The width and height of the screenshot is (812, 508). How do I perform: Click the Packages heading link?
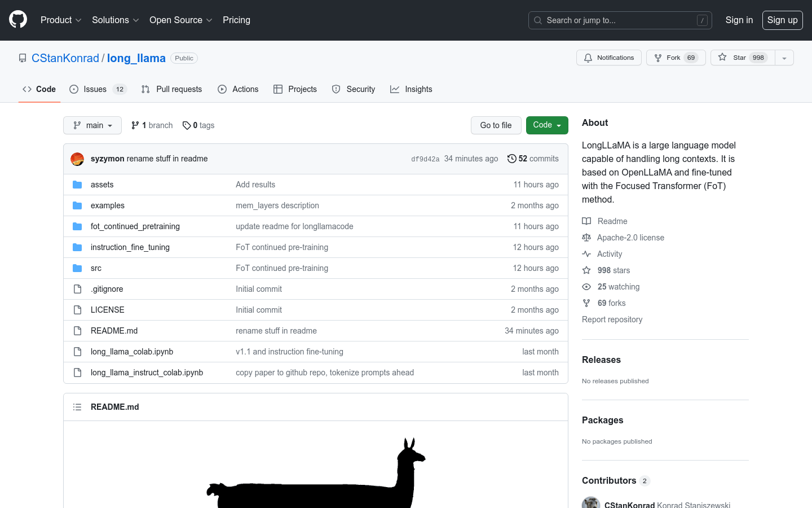click(602, 420)
